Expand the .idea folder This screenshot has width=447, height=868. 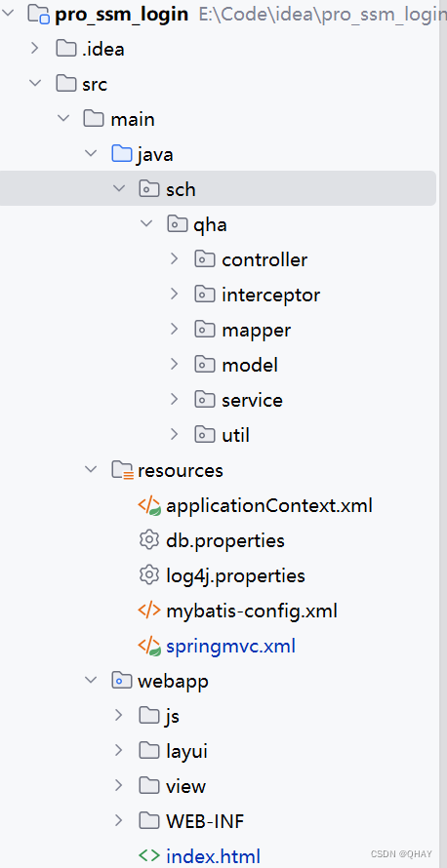(x=35, y=49)
